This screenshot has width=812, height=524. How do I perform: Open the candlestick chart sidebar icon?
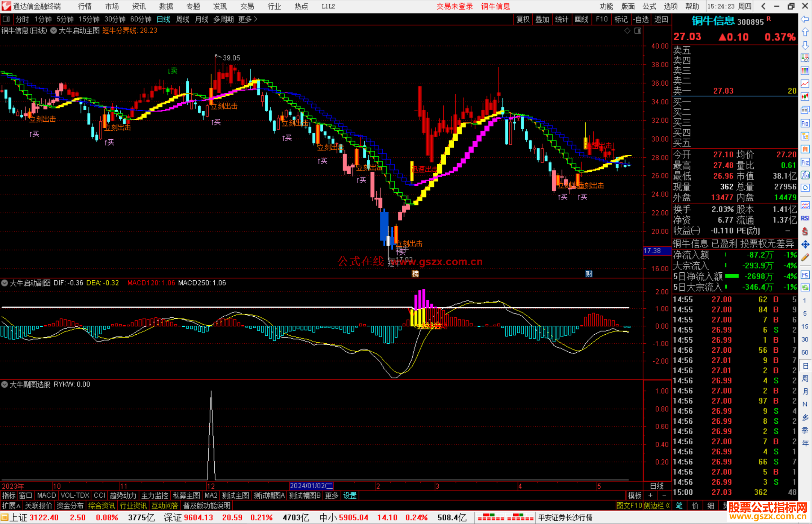[805, 97]
